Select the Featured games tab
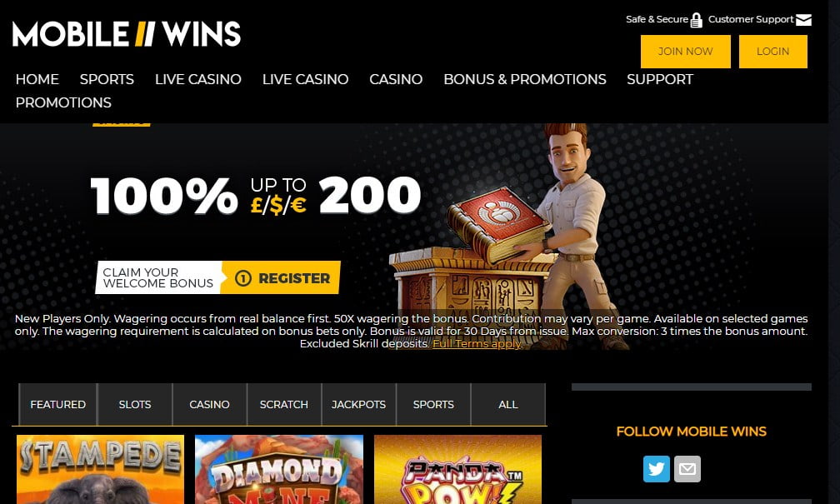The height and width of the screenshot is (504, 840). click(57, 404)
